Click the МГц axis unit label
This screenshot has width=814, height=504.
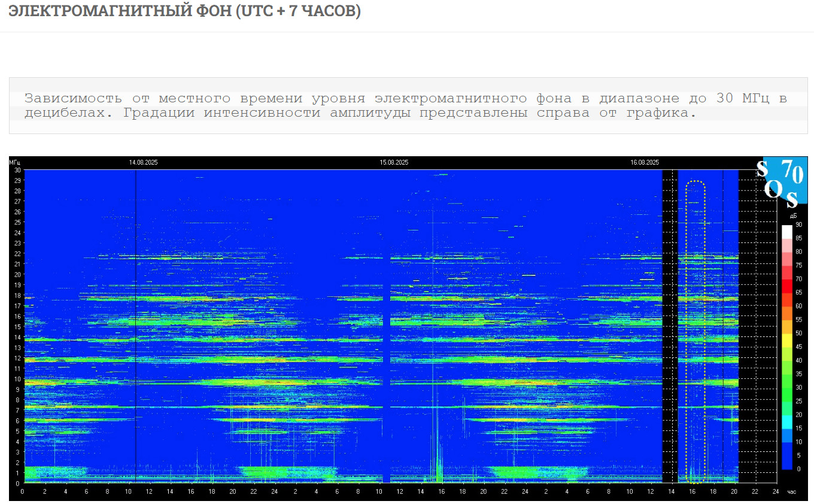tap(15, 162)
